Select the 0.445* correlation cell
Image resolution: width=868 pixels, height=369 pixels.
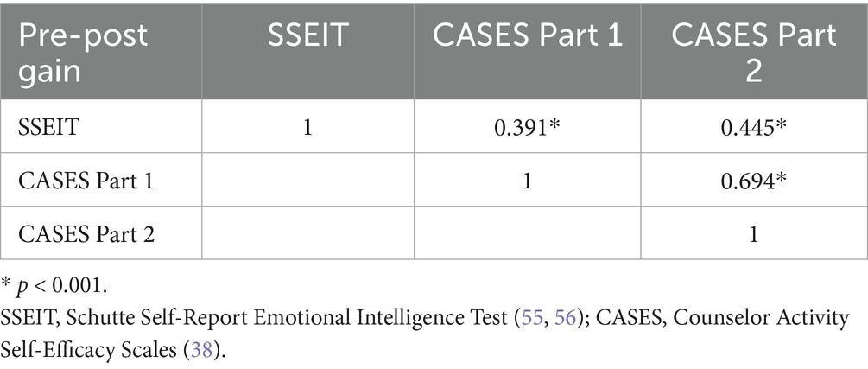754,127
